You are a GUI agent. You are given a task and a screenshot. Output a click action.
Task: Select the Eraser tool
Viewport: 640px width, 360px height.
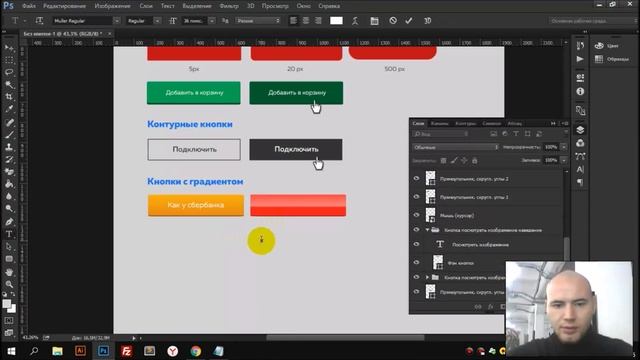point(9,172)
